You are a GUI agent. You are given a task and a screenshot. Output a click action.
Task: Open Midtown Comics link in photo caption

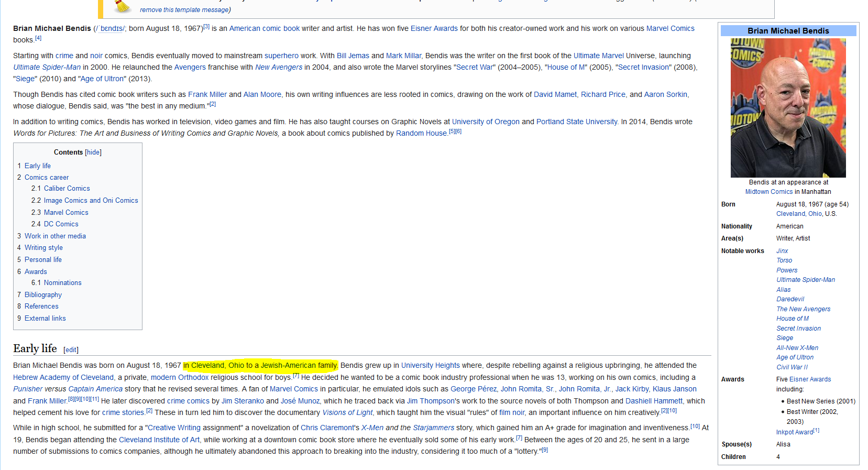[769, 192]
